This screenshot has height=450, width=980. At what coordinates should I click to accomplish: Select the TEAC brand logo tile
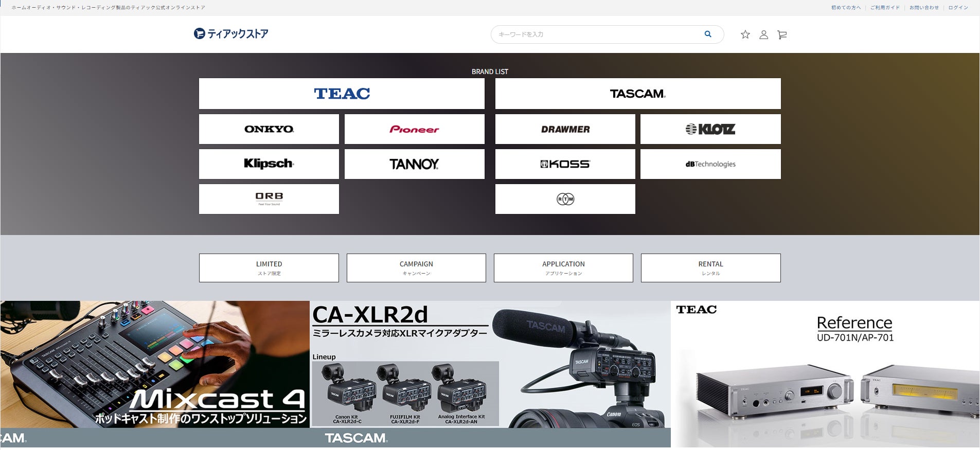(x=342, y=94)
